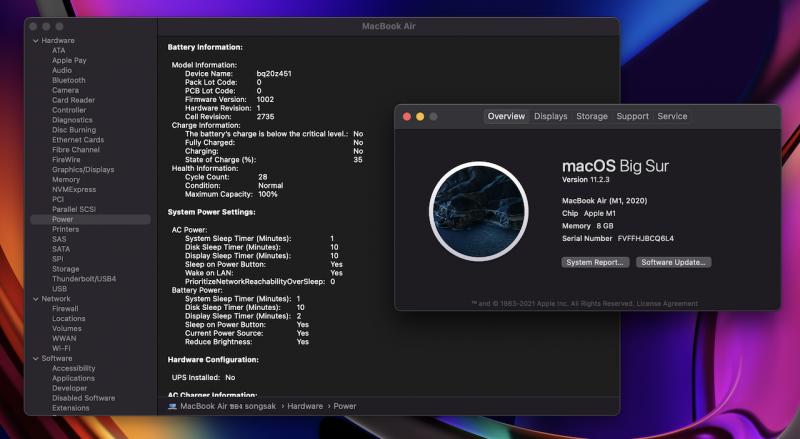The image size is (800, 439).
Task: Select Memory in the sidebar
Action: click(66, 180)
